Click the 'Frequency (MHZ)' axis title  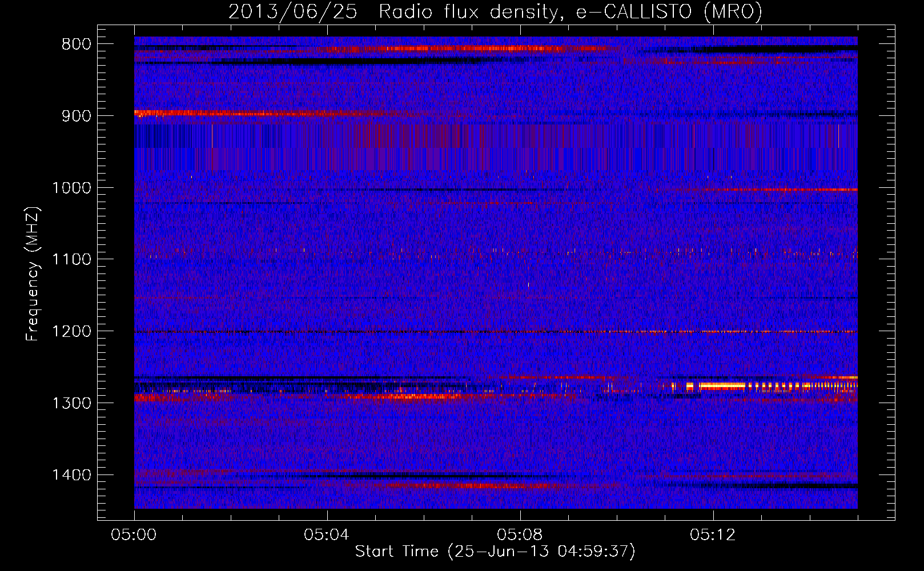point(33,274)
